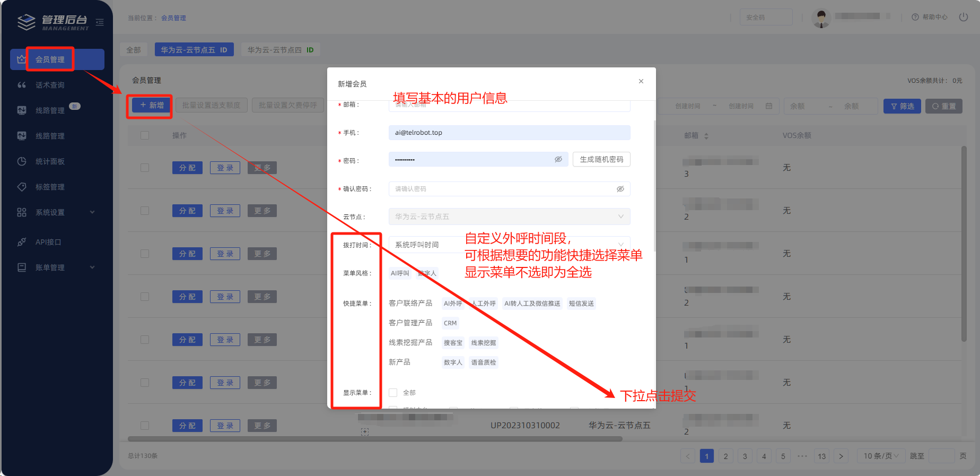The height and width of the screenshot is (476, 980).
Task: Select 搜客宝 quick menu tag
Action: tap(453, 343)
